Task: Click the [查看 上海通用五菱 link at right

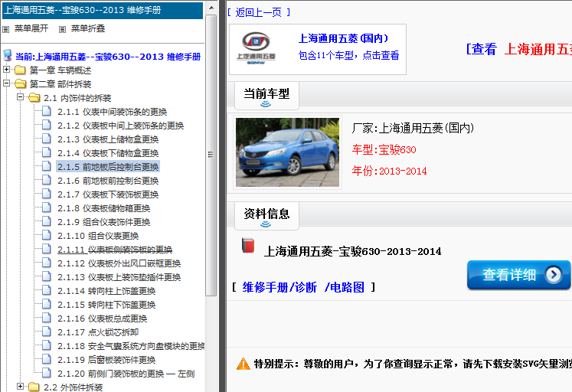Action: pyautogui.click(x=518, y=49)
